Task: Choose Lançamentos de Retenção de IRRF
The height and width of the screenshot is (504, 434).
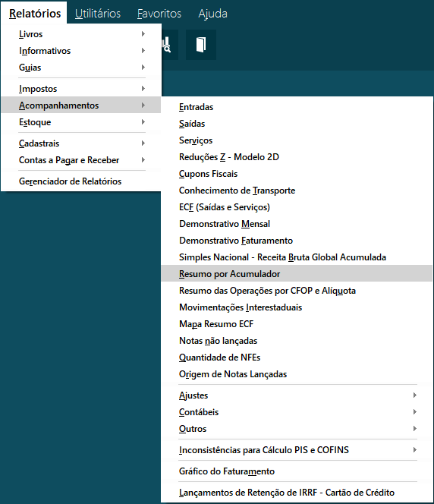Action: coord(297,493)
